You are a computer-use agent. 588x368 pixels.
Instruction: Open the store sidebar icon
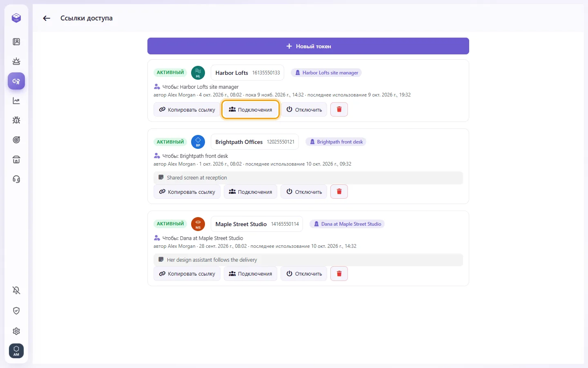pos(16,159)
